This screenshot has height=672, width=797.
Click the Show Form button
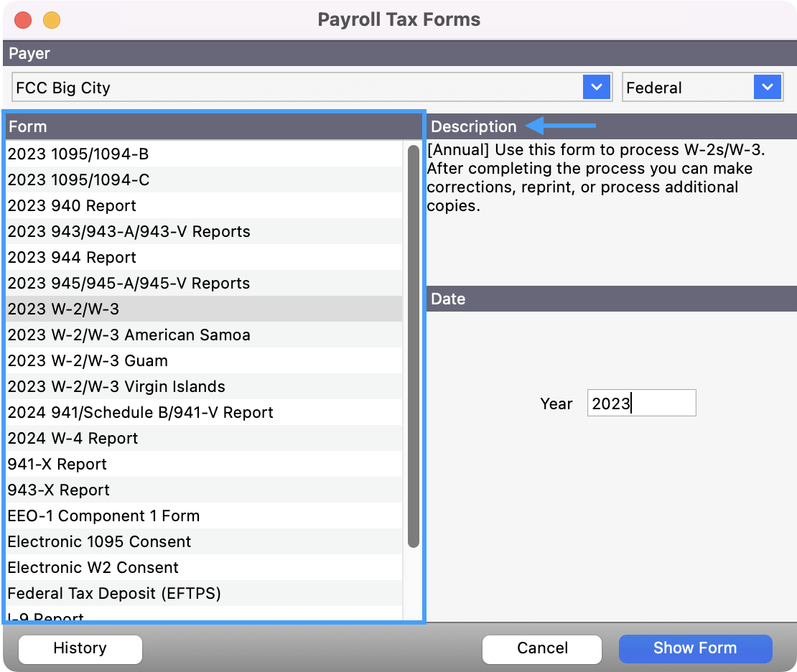pyautogui.click(x=694, y=648)
